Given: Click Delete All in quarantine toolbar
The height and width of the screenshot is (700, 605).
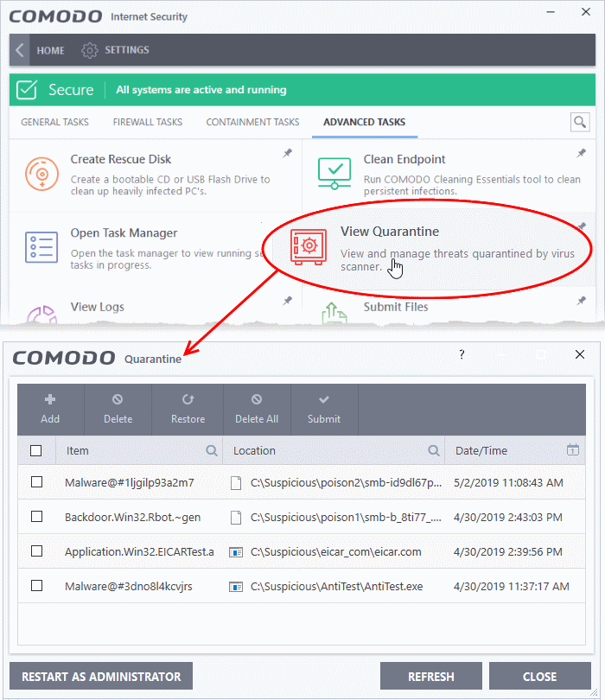Looking at the screenshot, I should [257, 400].
